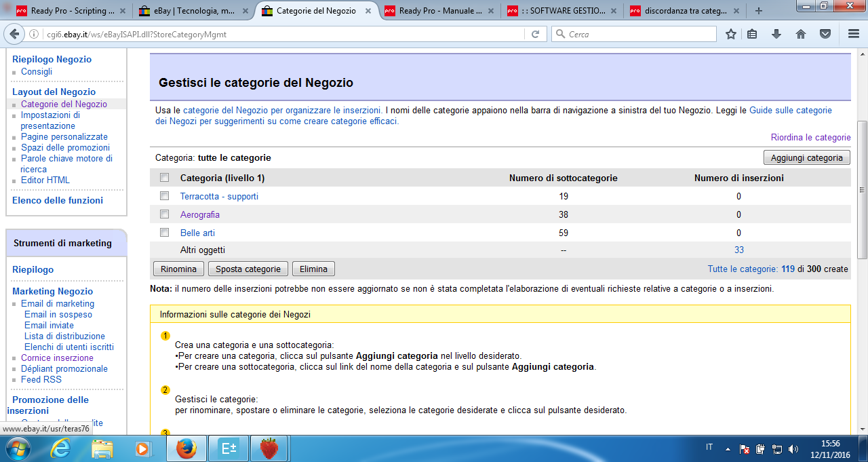Screen dimensions: 868x462
Task: Select all categories with header checkbox
Action: (x=164, y=178)
